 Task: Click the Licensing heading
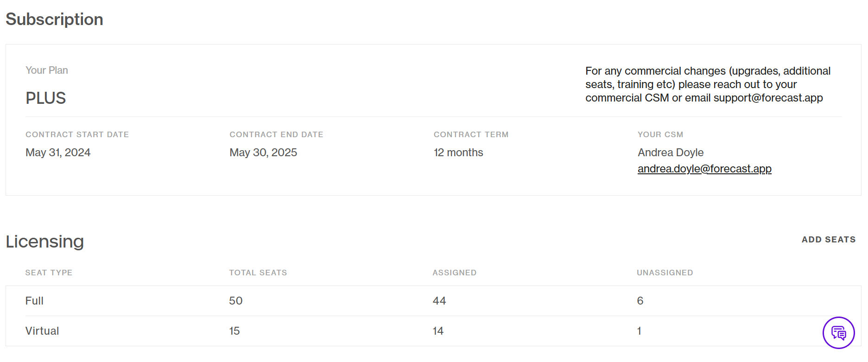pos(44,241)
